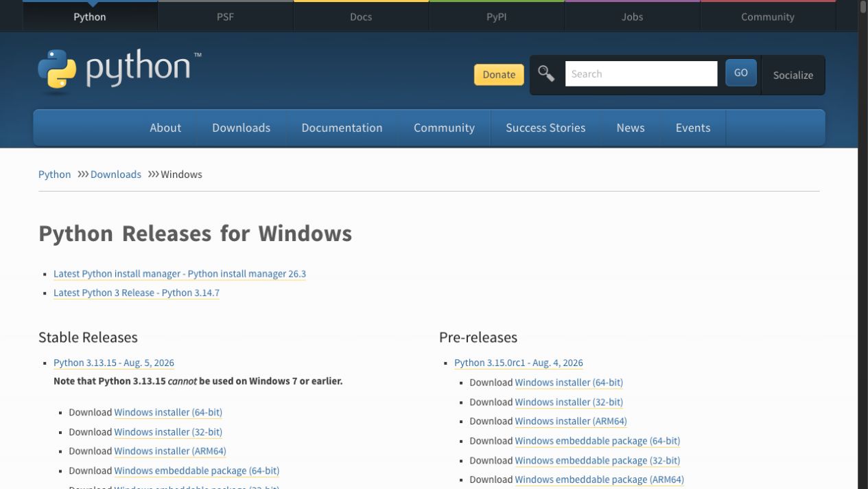
Task: Click the magnifying glass search icon
Action: pos(546,73)
